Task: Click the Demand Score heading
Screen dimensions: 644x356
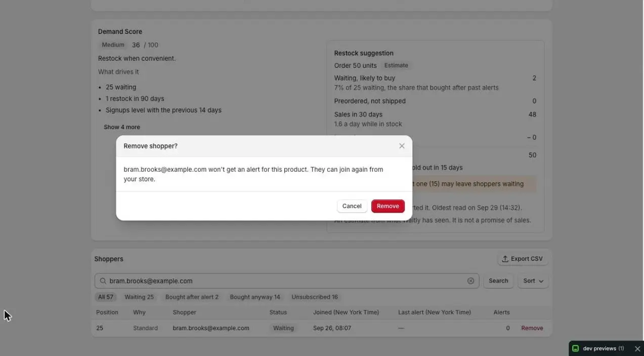Action: [120, 31]
